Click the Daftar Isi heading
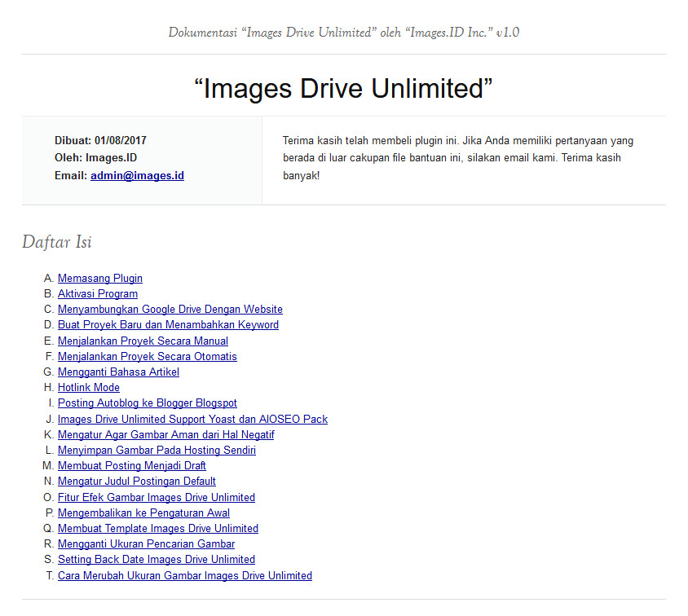 pos(57,242)
